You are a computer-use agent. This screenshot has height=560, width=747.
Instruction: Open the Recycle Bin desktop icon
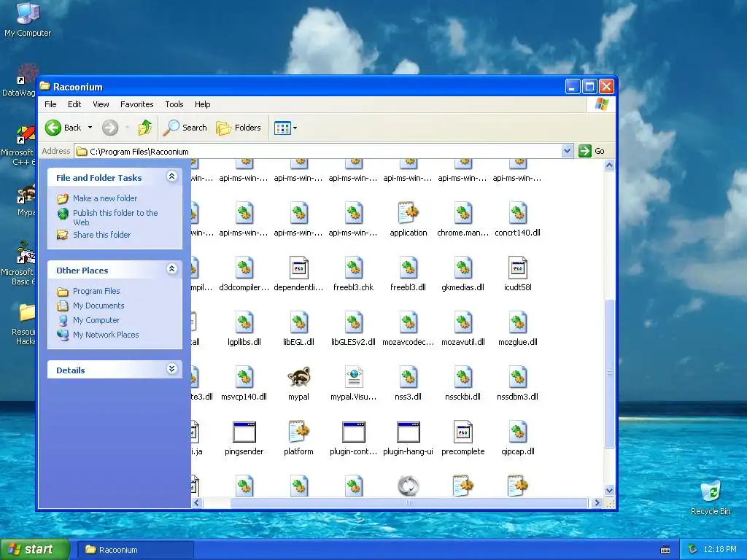click(711, 497)
